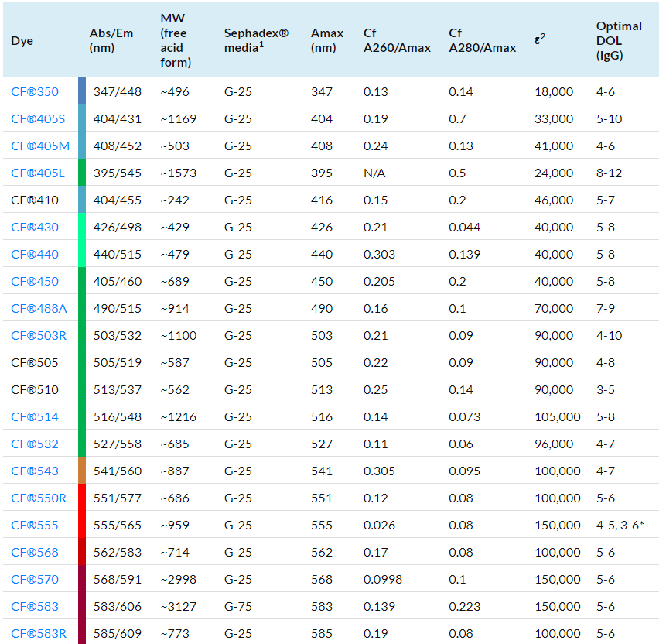This screenshot has width=666, height=644.
Task: Click the CF®583R dye link
Action: [x=39, y=633]
